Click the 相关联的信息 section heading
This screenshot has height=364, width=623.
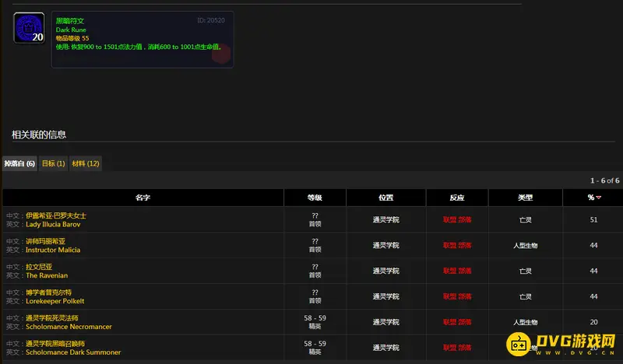(x=38, y=135)
